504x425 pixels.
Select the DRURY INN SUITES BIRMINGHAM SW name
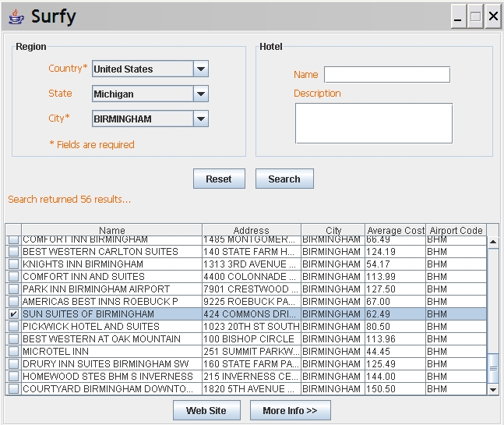112,364
